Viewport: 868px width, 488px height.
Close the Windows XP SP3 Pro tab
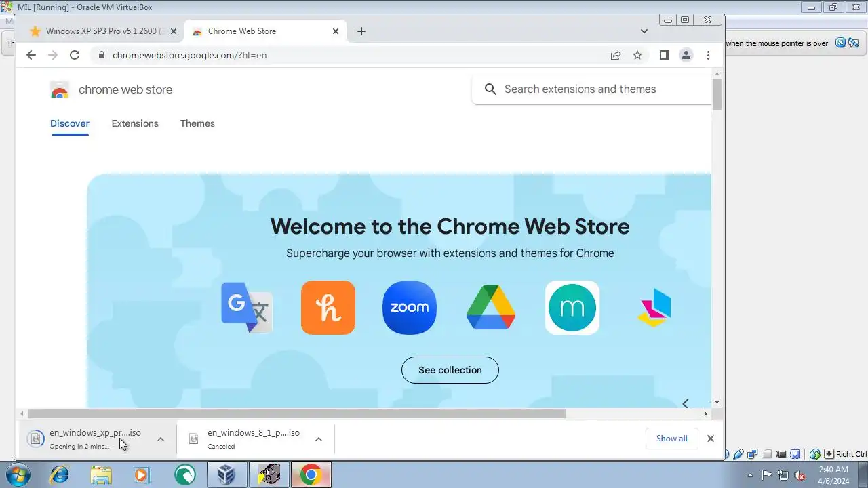tap(173, 31)
